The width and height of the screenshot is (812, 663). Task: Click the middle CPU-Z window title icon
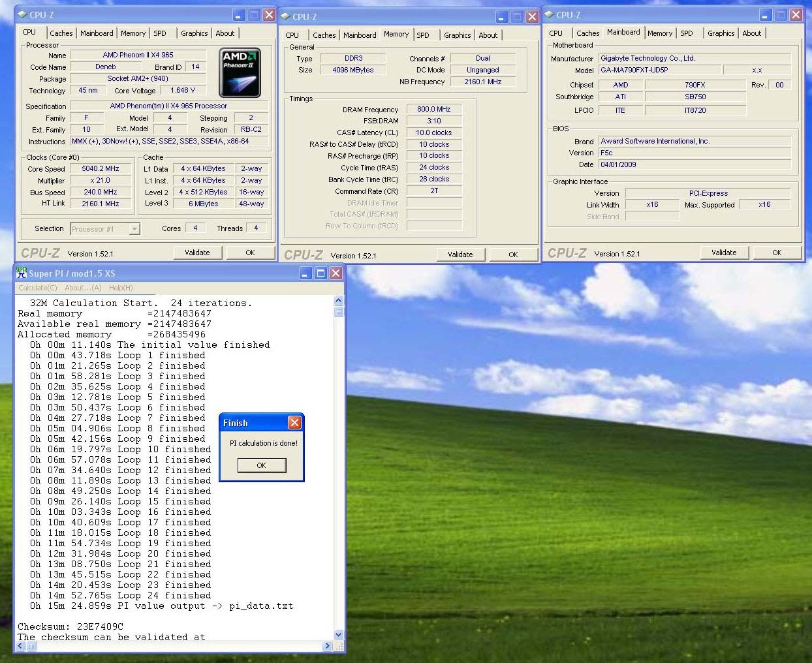[285, 16]
